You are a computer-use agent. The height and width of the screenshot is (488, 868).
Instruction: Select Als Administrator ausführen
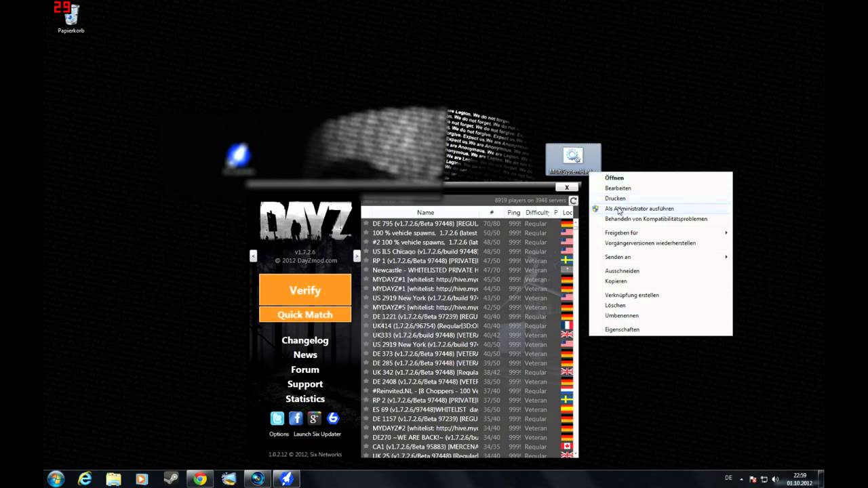pyautogui.click(x=639, y=209)
